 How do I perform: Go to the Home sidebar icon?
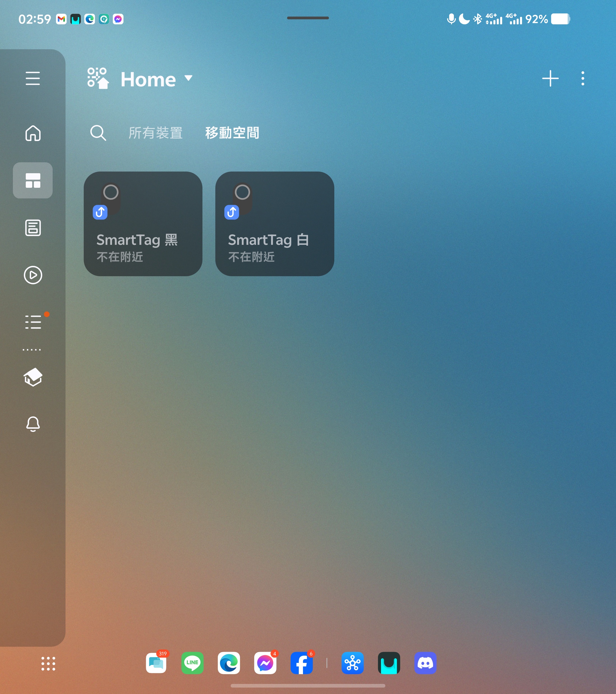coord(33,133)
